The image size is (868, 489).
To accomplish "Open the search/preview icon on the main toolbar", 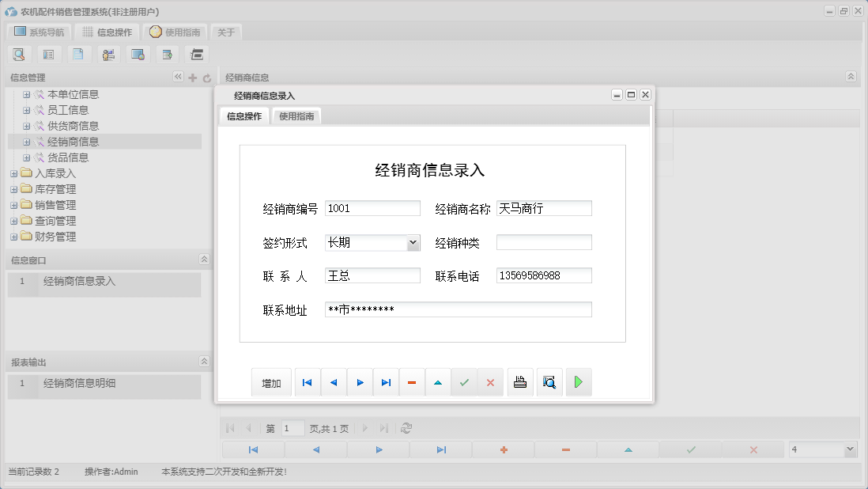I will pyautogui.click(x=19, y=54).
